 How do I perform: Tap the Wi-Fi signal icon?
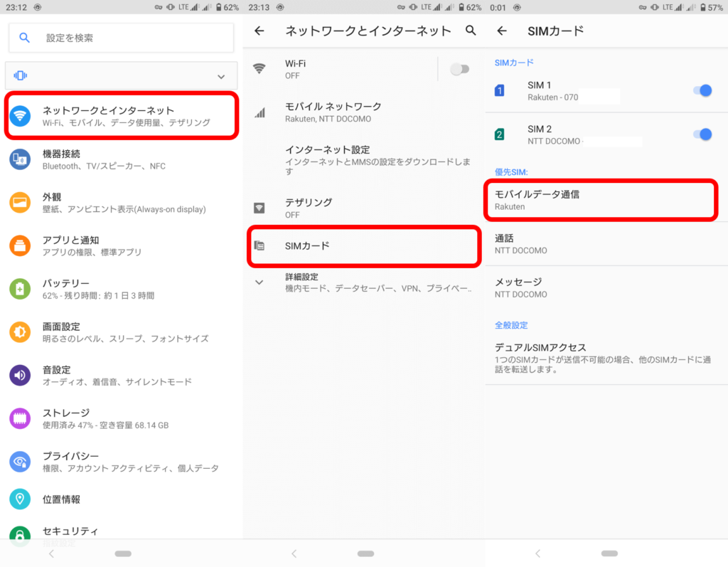tap(259, 69)
